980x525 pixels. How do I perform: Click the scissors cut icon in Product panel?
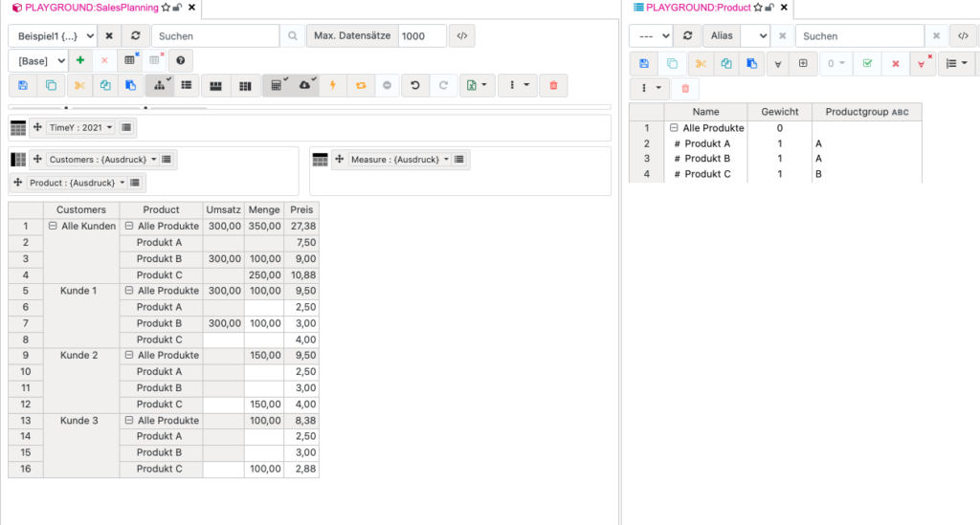pos(701,64)
